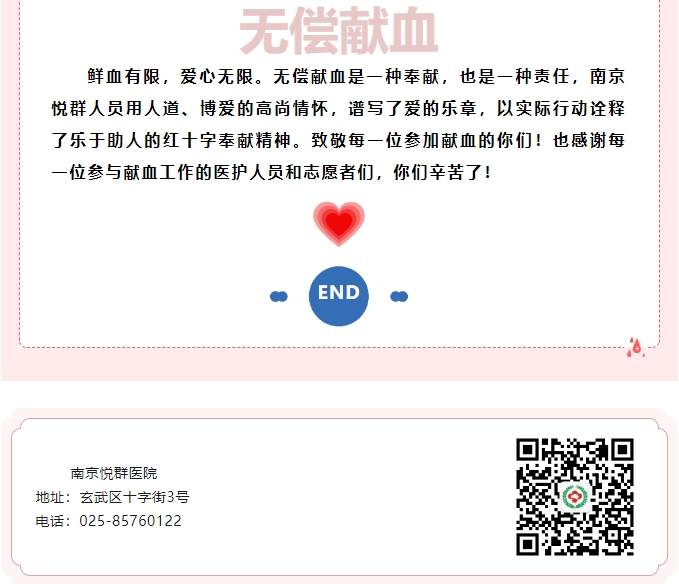Viewport: 679px width, 584px height.
Task: Select the 南京悦群医院 hospital name text
Action: click(x=114, y=473)
